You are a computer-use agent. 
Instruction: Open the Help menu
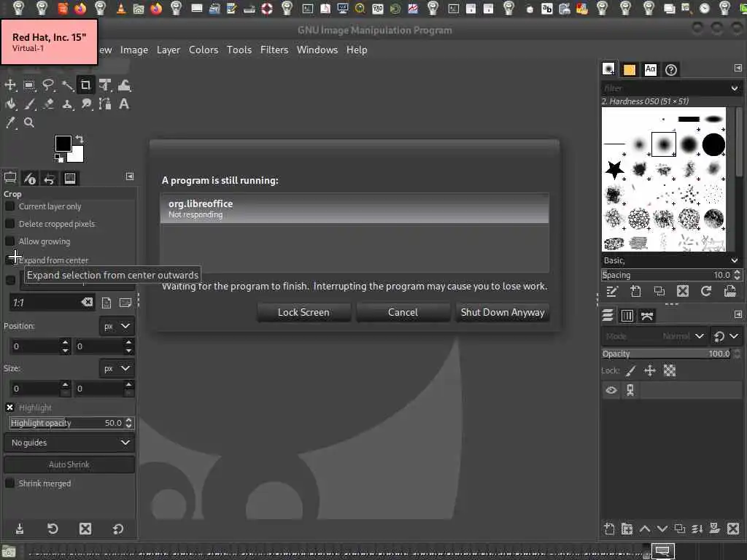(x=356, y=50)
